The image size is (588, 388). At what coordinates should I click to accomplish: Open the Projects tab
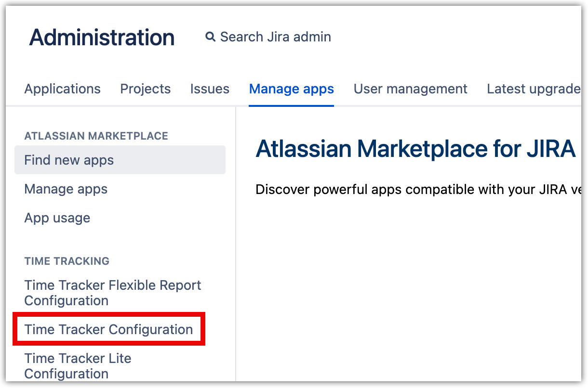[146, 89]
